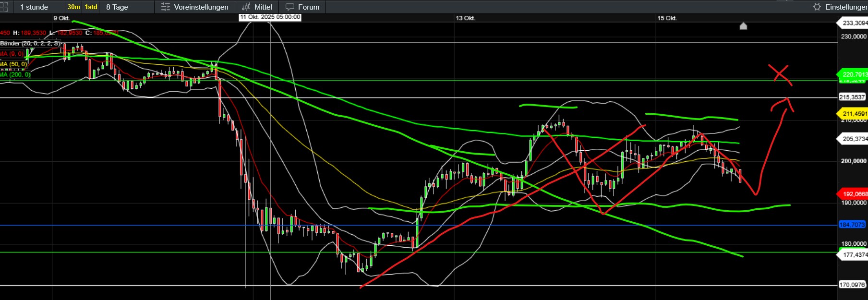Image resolution: width=868 pixels, height=300 pixels.
Task: Select the 1std interval shortcut
Action: tap(91, 7)
